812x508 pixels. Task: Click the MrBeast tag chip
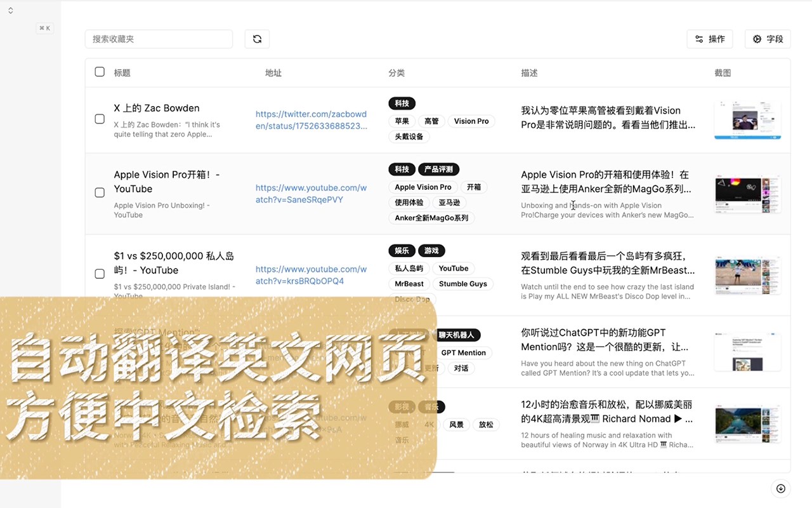[409, 284]
